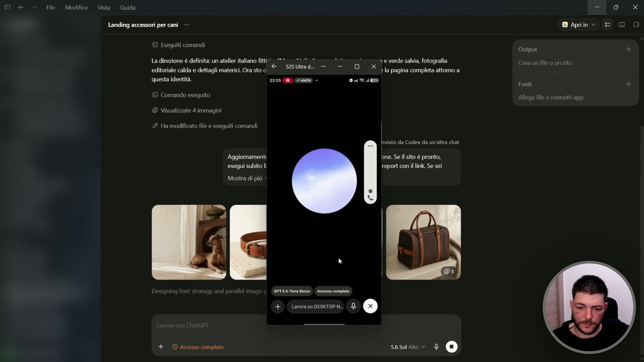The width and height of the screenshot is (644, 362).
Task: Tap the microphone button on phone
Action: [353, 306]
